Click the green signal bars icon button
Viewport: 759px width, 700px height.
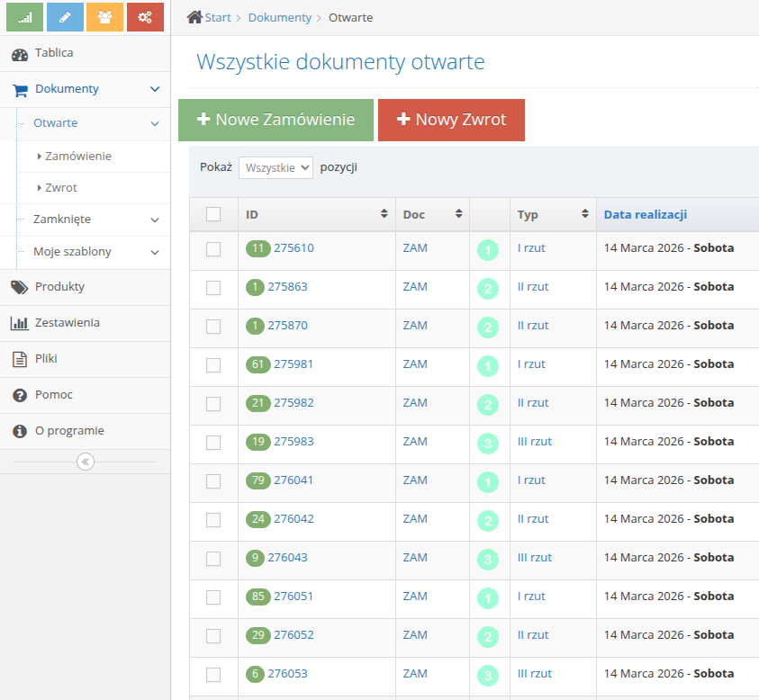(25, 17)
